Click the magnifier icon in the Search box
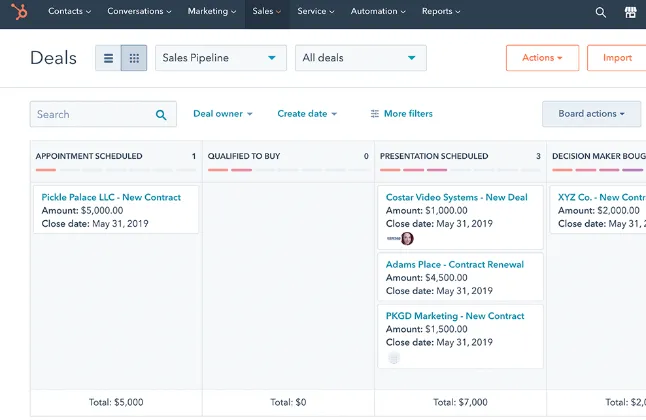 click(x=161, y=115)
